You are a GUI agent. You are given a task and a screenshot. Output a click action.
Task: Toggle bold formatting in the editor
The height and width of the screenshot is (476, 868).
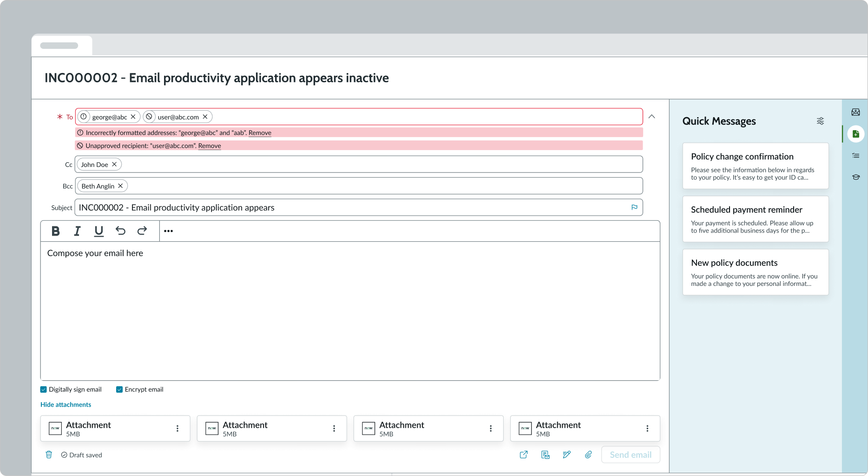point(55,231)
